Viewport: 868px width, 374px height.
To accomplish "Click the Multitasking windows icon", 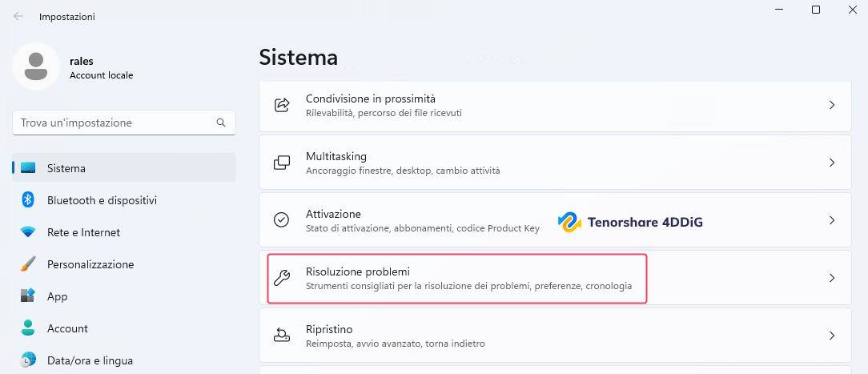I will point(282,163).
